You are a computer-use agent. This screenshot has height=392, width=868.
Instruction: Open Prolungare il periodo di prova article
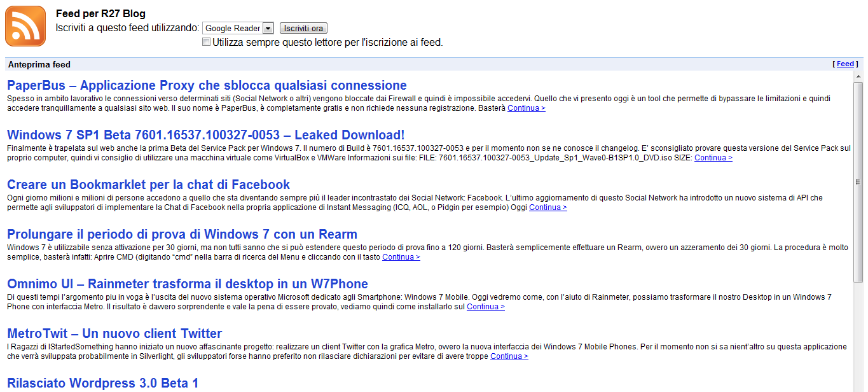pos(182,234)
